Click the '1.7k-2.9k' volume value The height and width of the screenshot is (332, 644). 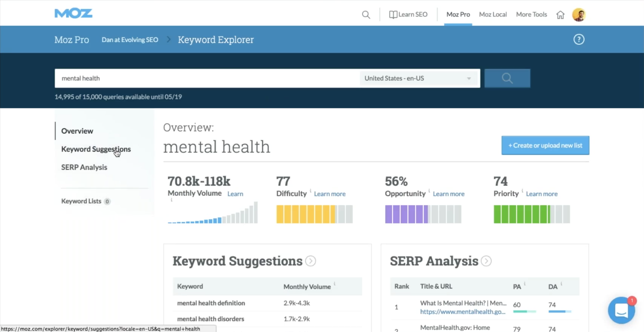[297, 319]
